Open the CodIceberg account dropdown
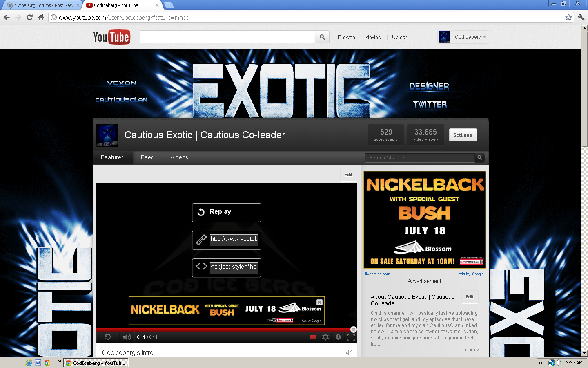This screenshot has width=588, height=368. (x=470, y=37)
